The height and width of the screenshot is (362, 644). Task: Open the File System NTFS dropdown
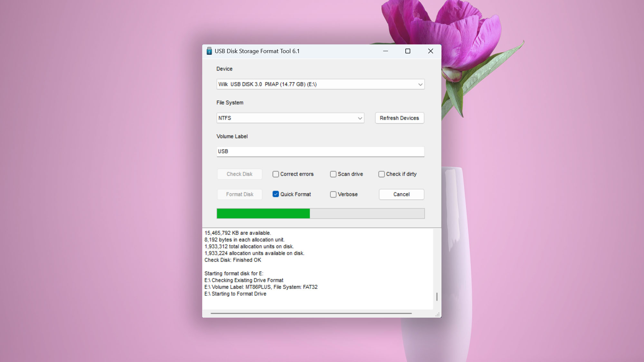click(290, 118)
